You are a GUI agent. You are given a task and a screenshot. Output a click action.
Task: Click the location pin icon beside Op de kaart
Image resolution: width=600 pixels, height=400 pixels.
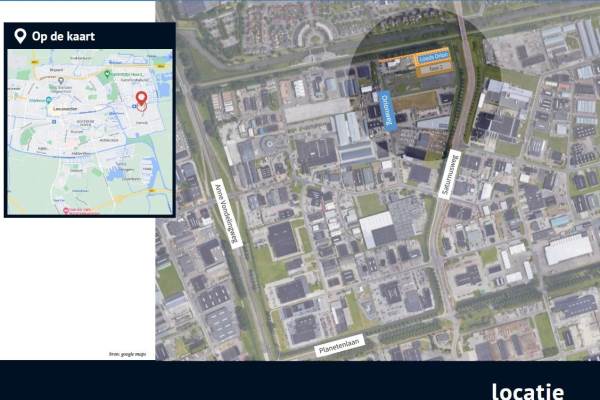(19, 37)
